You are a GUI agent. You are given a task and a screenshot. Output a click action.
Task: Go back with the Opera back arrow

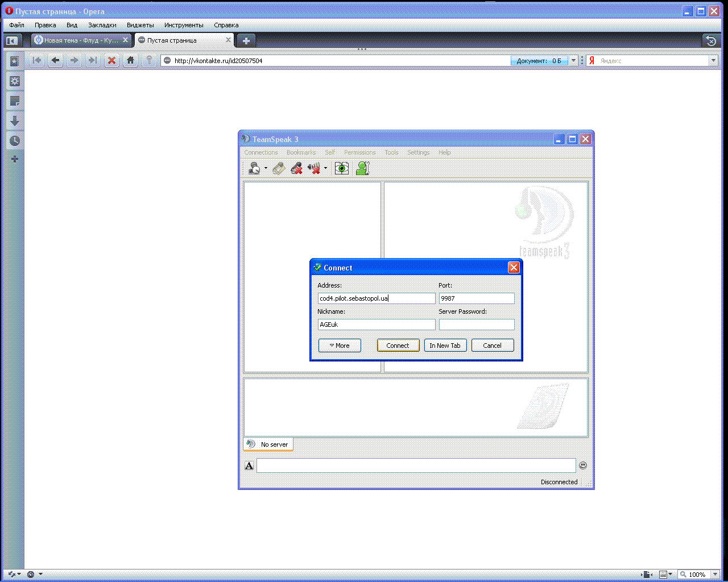point(55,60)
